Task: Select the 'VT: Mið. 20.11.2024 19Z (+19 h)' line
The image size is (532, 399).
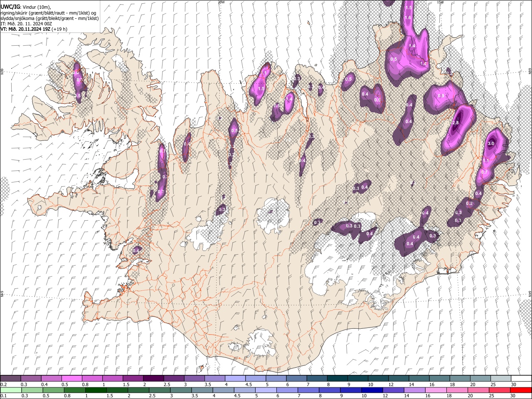Action: coord(34,29)
